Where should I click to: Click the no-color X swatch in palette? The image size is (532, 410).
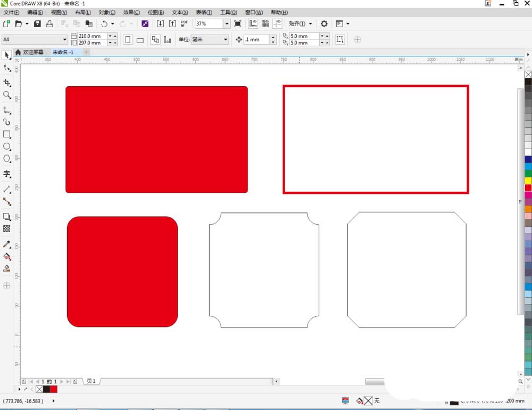tap(528, 75)
